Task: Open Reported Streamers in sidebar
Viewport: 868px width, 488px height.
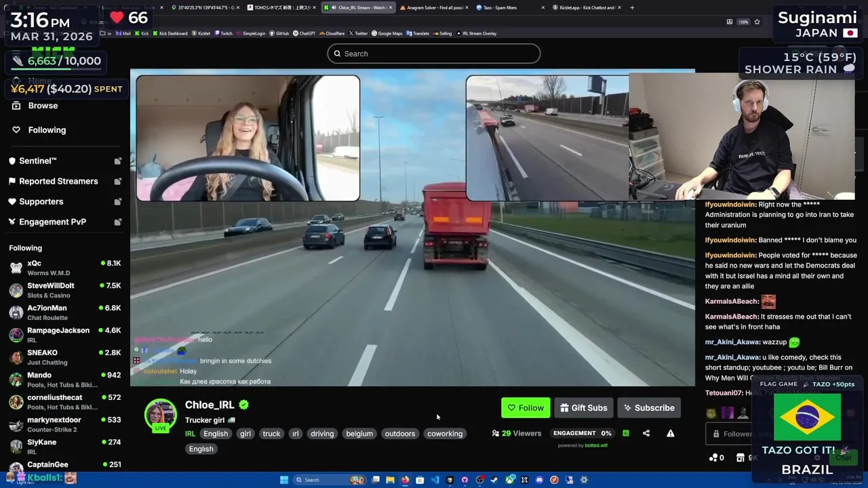Action: coord(64,181)
